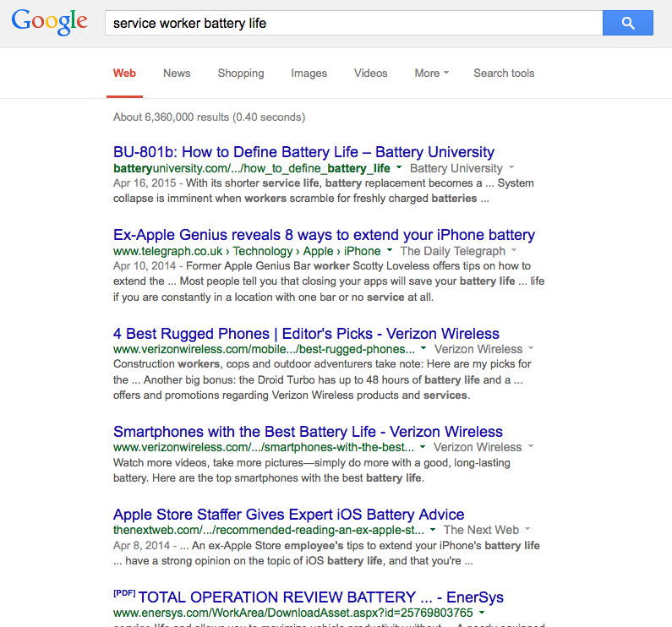Screen dimensions: 672x627
Task: Expand green arrow next to thenextweb.com URL
Action: (433, 529)
